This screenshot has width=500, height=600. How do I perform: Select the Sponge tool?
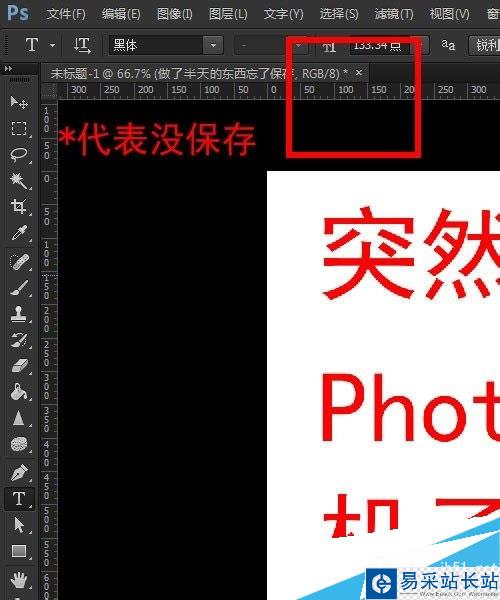pos(18,444)
